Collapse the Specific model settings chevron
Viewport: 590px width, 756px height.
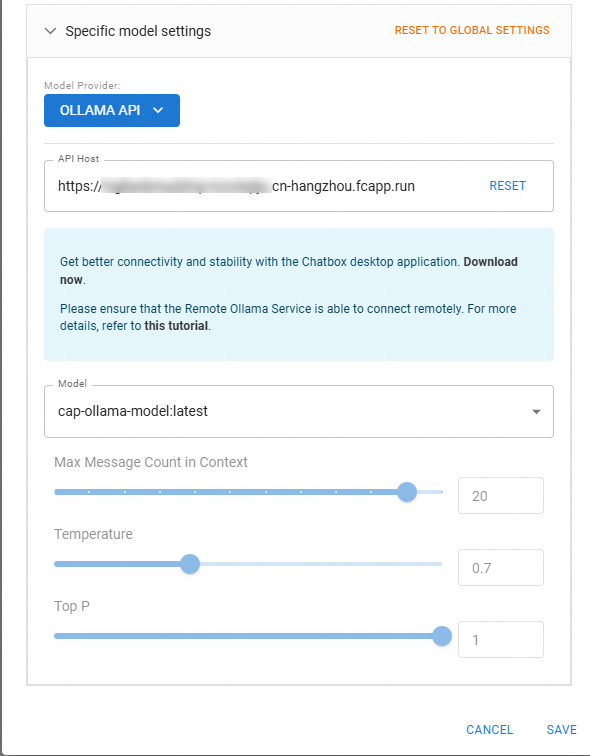click(x=50, y=31)
